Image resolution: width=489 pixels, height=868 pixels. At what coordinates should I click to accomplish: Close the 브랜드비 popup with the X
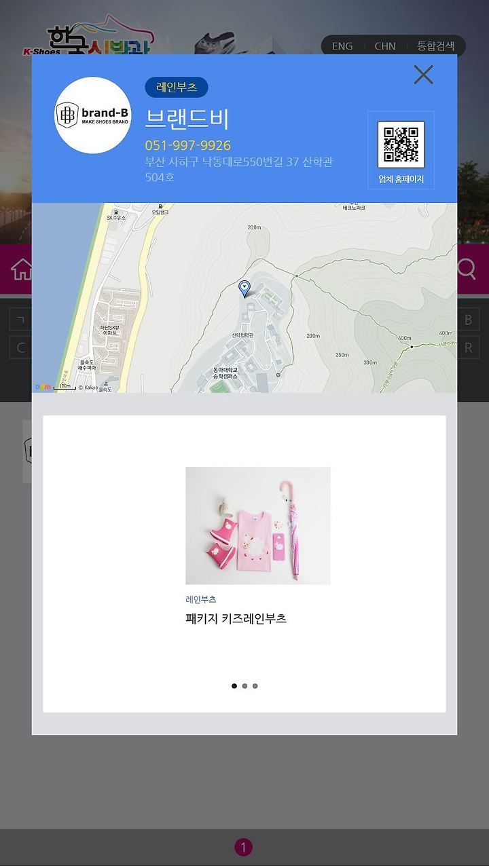[423, 75]
